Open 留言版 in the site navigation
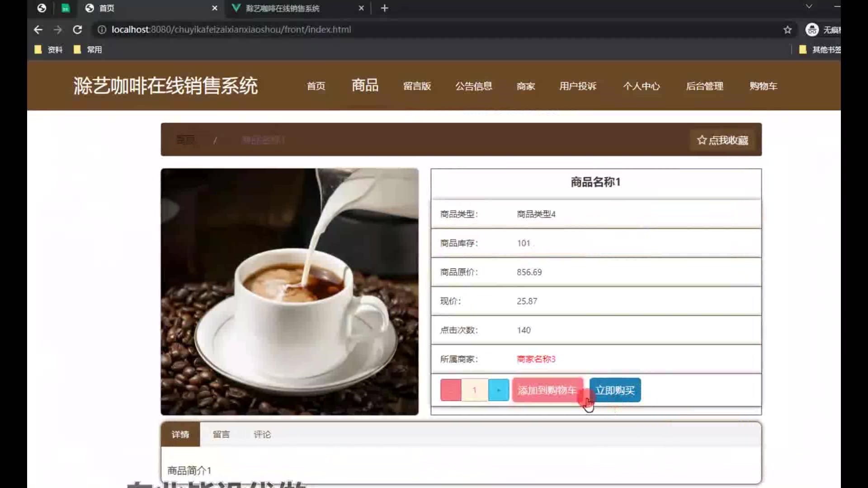 coord(417,86)
